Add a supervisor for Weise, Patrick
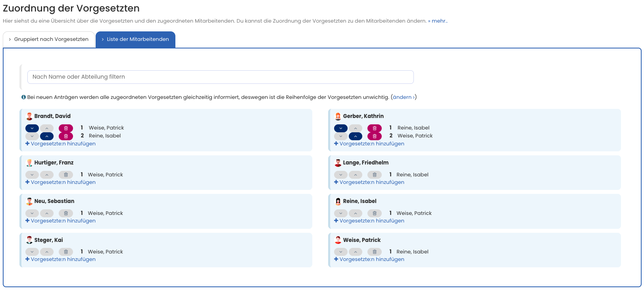Image resolution: width=644 pixels, height=290 pixels. coord(369,259)
